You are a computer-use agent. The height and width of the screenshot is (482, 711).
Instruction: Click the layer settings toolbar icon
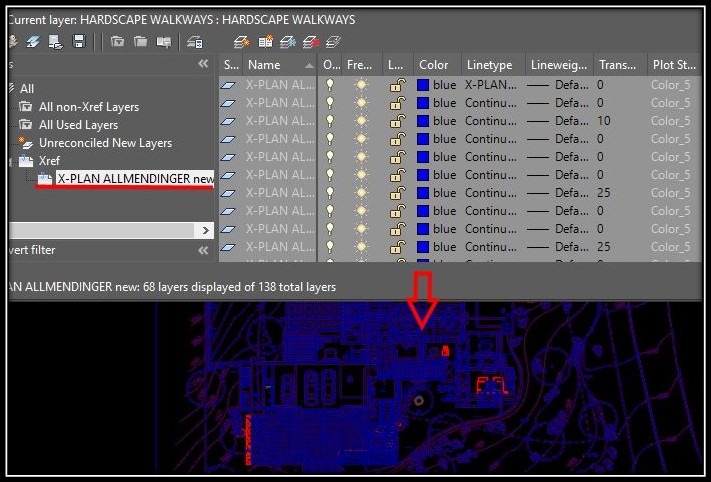[195, 43]
